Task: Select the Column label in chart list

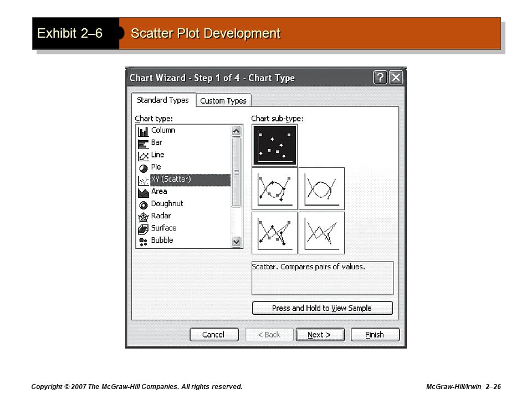Action: pos(163,130)
